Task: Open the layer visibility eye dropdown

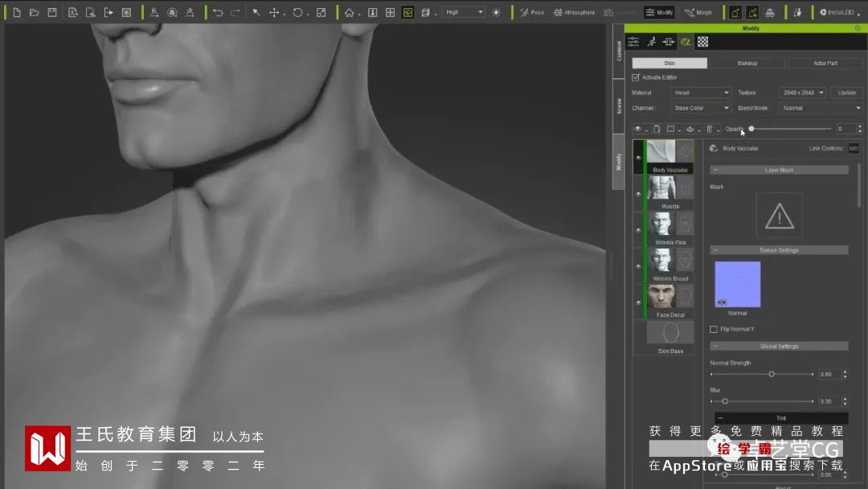Action: tap(640, 129)
